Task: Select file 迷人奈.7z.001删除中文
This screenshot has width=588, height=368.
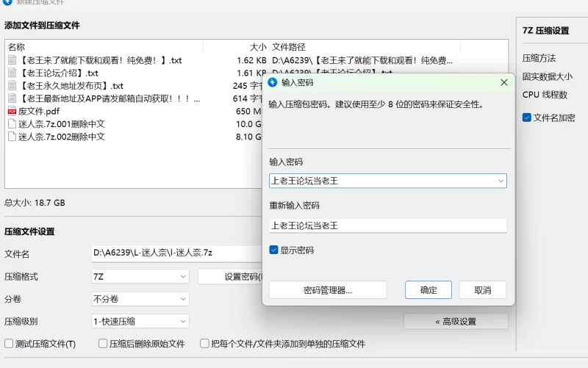Action: tap(62, 123)
